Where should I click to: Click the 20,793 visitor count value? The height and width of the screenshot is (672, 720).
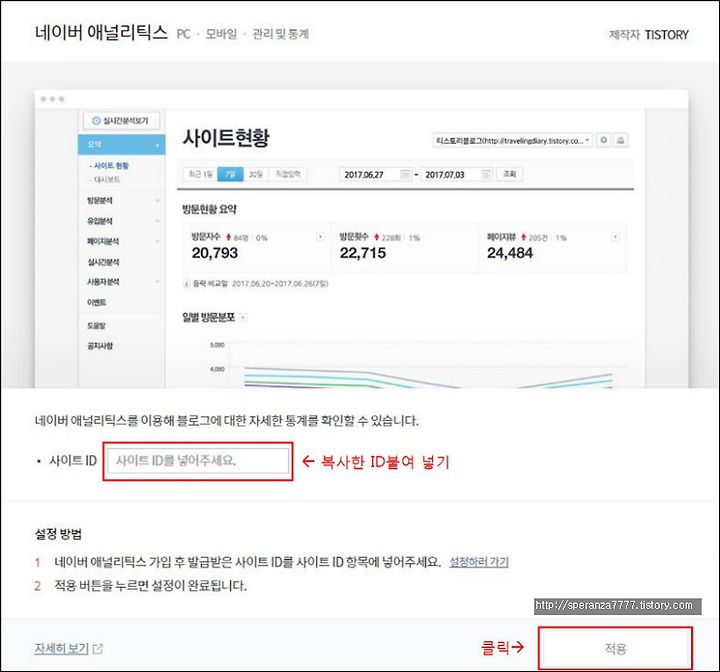[215, 253]
